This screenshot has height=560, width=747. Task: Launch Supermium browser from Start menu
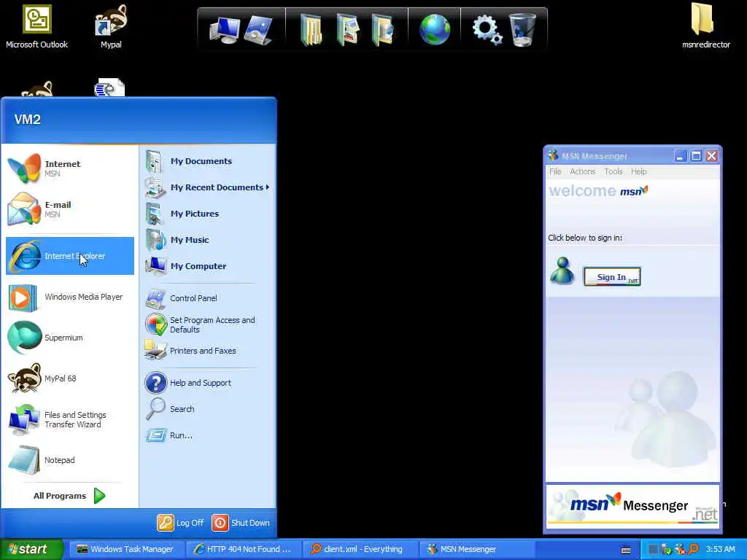click(x=70, y=338)
